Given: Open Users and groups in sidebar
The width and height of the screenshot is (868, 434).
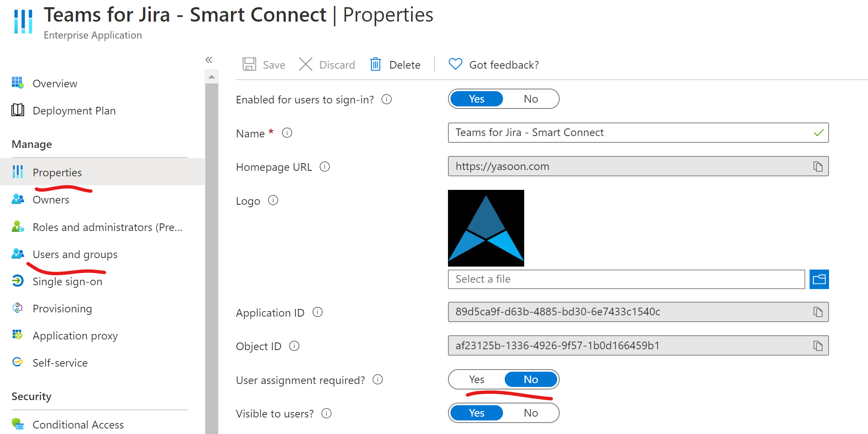Looking at the screenshot, I should point(75,254).
